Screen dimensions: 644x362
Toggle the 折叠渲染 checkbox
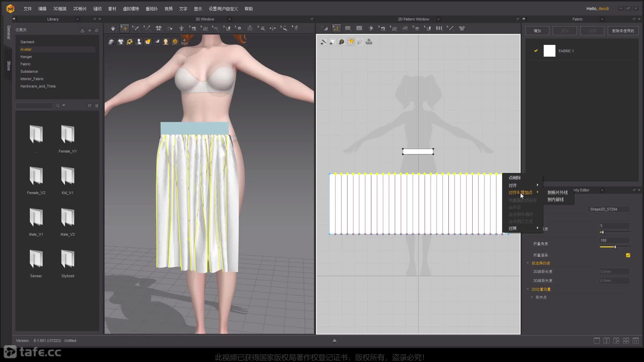coord(628,255)
